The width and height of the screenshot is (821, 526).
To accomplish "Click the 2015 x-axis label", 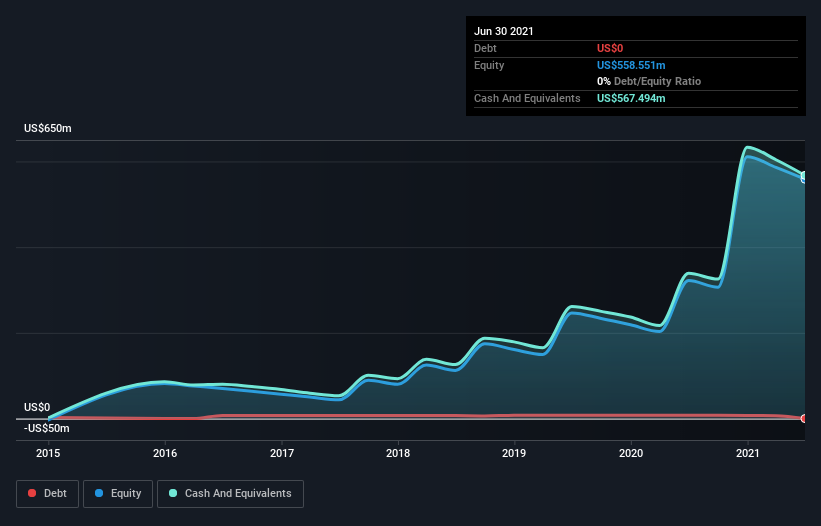I will [48, 453].
